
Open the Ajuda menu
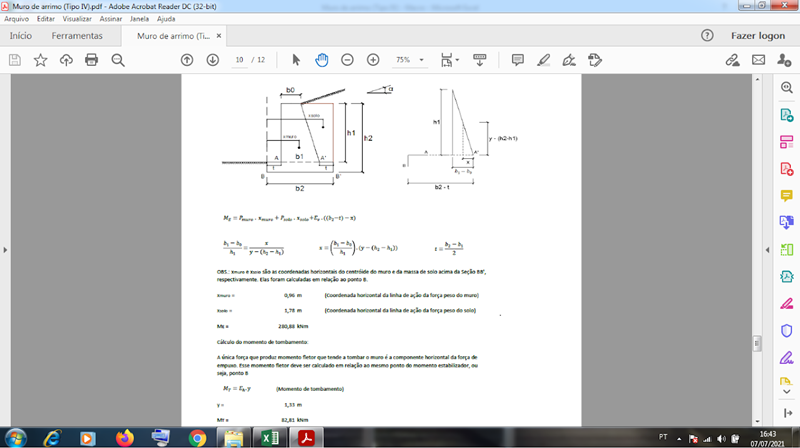pos(166,19)
